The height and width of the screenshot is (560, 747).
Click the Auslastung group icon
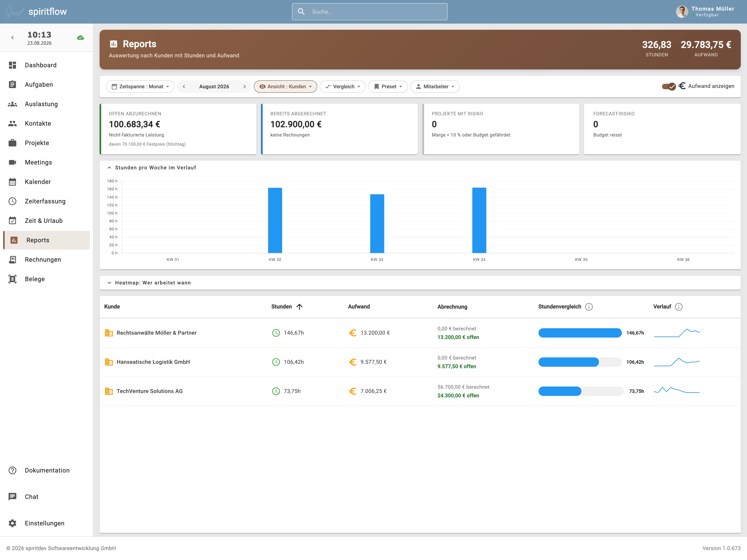point(12,104)
